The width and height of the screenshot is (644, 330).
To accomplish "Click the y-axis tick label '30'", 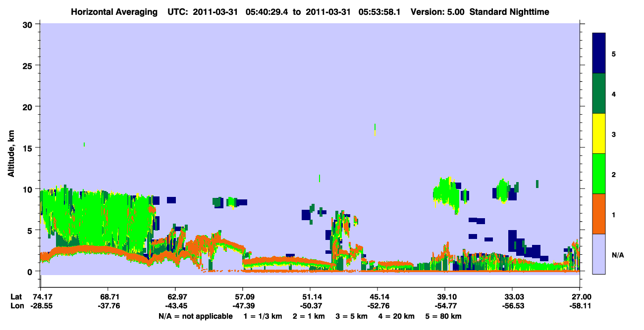I will point(29,24).
